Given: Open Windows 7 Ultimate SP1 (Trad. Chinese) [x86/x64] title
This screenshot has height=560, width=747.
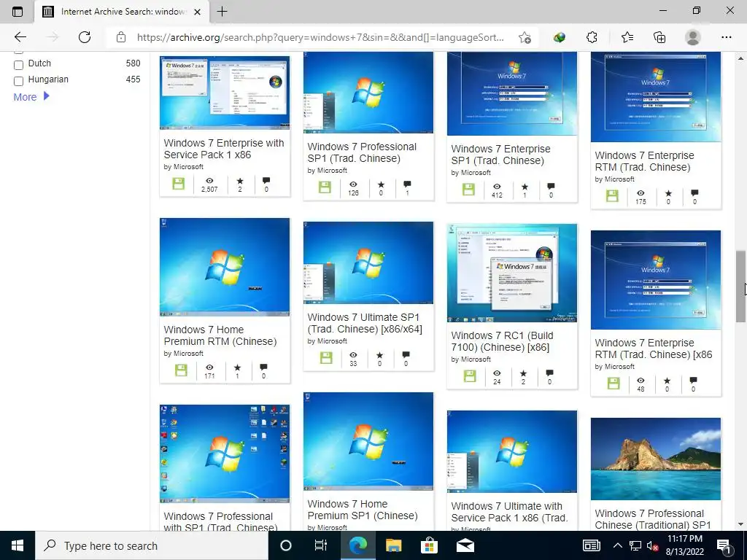Looking at the screenshot, I should click(365, 323).
